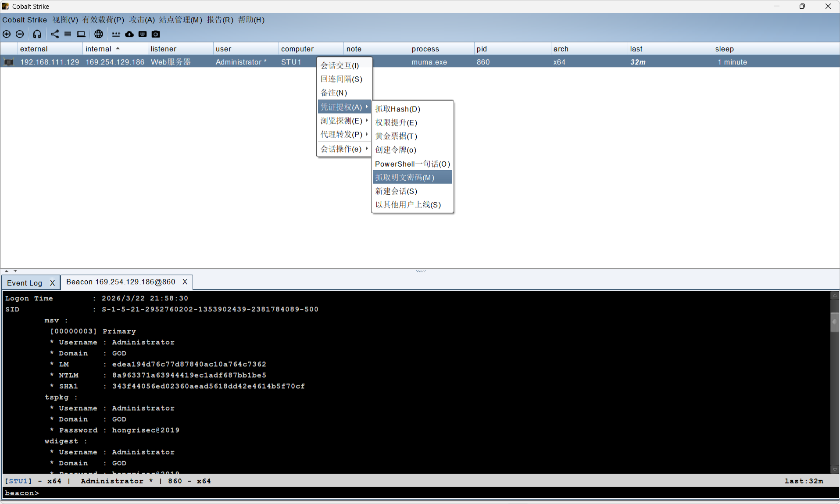The height and width of the screenshot is (504, 840).
Task: View keystrokes with the keyboard icon
Action: pos(143,34)
